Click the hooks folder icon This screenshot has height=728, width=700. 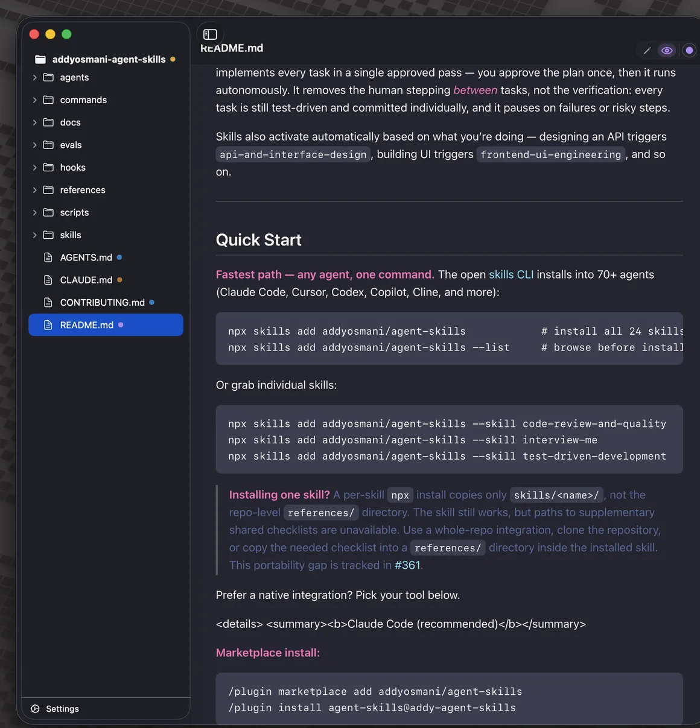click(x=48, y=167)
